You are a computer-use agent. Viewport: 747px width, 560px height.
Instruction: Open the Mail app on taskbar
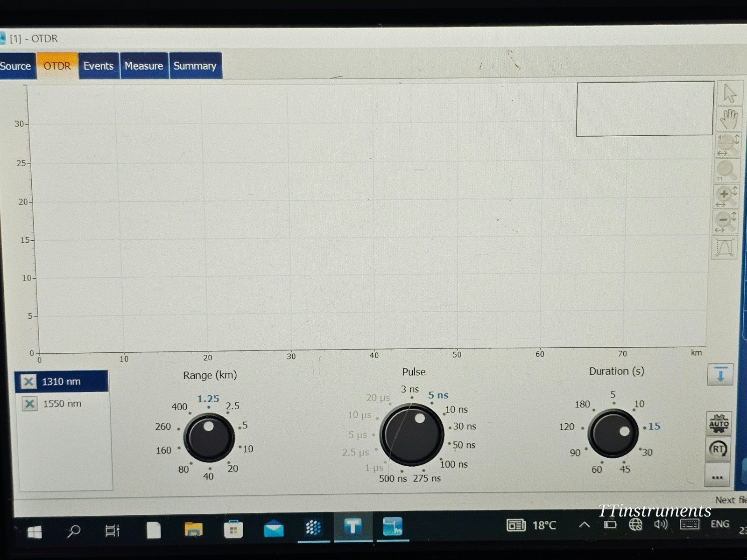[x=274, y=529]
